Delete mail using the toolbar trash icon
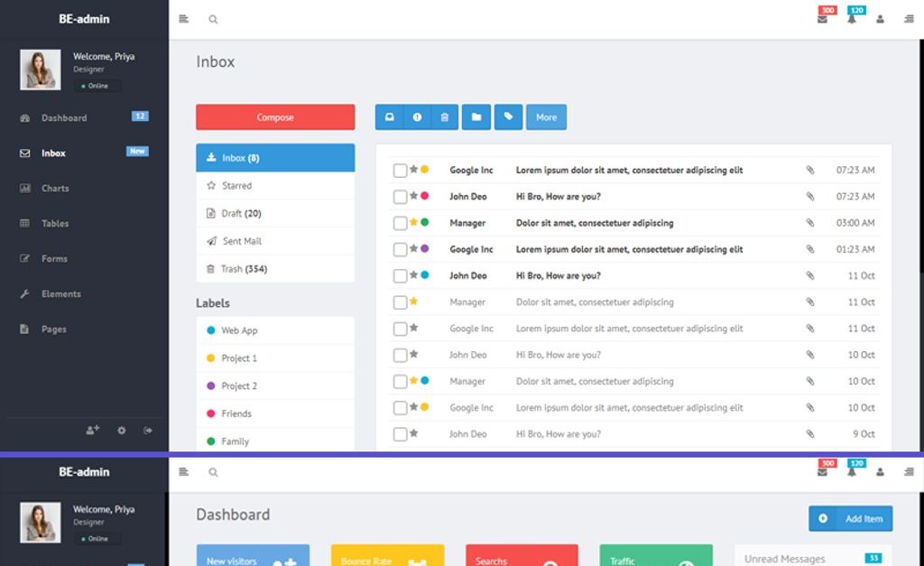Screen dimensions: 924x566 444,117
